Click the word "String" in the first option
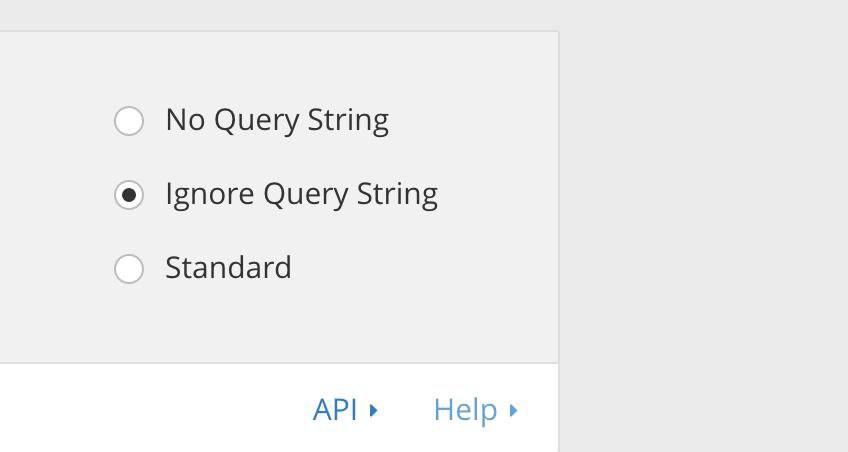 (x=348, y=120)
